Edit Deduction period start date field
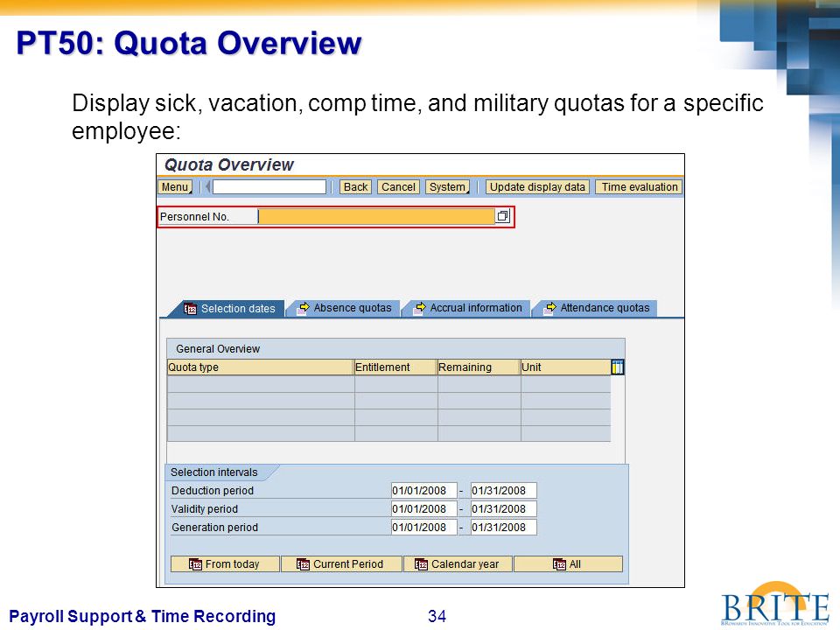 (423, 490)
